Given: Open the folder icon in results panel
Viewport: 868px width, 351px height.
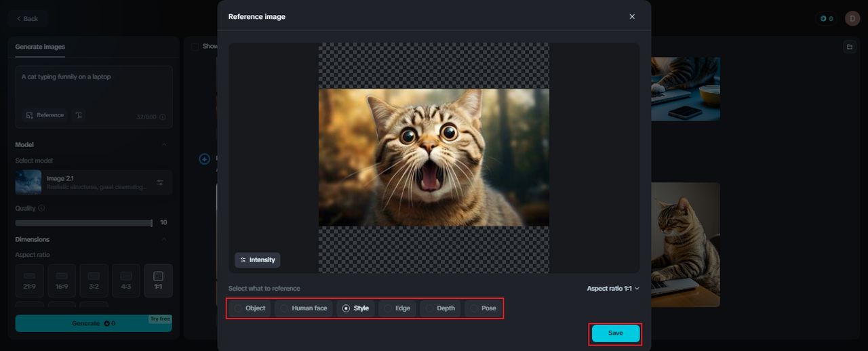Looking at the screenshot, I should point(849,47).
